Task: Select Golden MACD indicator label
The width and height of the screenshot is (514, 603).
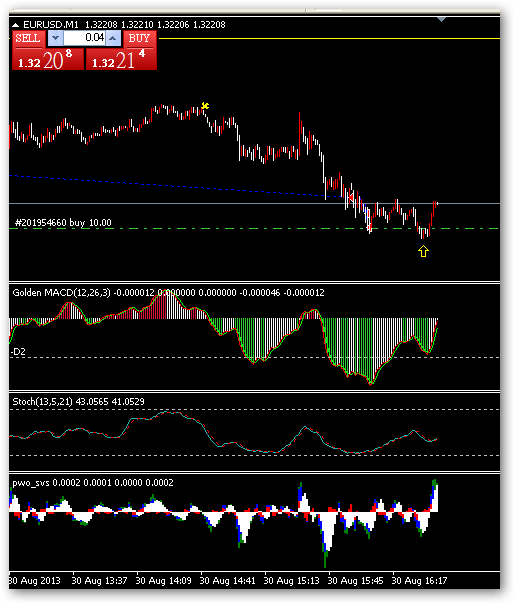Action: pos(62,293)
